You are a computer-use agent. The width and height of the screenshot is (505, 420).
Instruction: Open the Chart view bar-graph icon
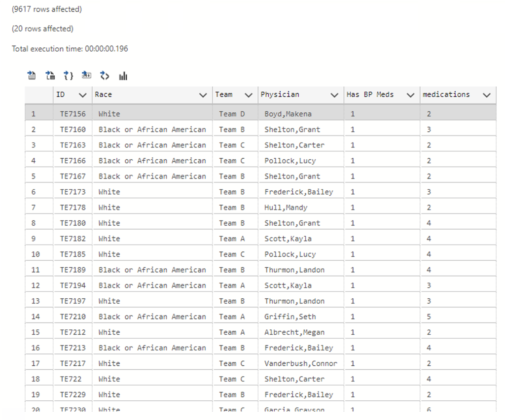[123, 76]
